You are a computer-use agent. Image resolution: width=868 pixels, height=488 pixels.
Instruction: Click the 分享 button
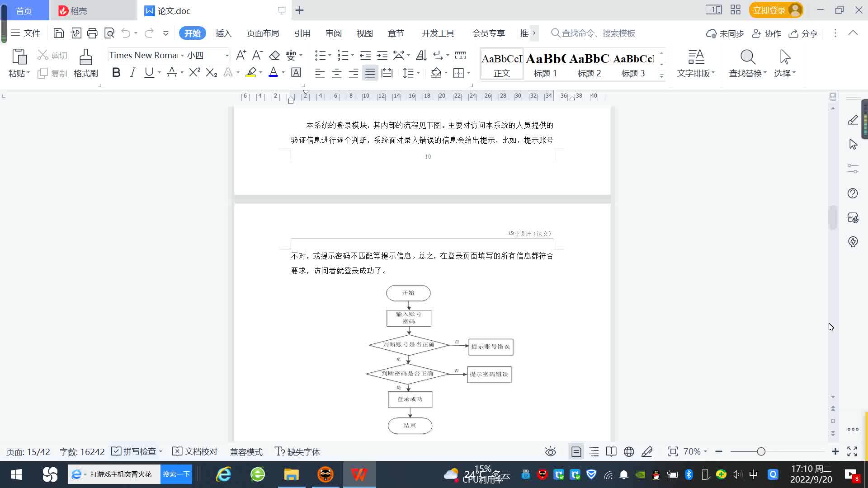click(803, 33)
